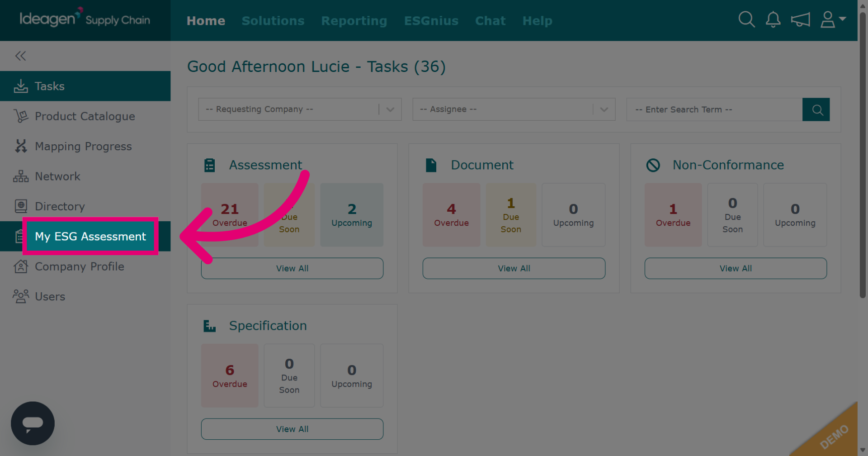Image resolution: width=868 pixels, height=456 pixels.
Task: Open 0 Due Soon Non-Conformance tile
Action: pos(732,215)
